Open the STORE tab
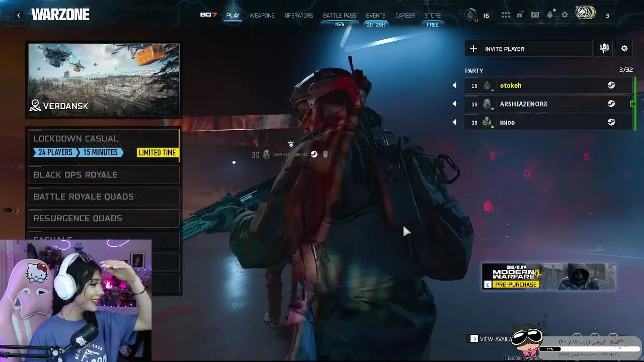Screen dimensions: 644x362 tap(433, 16)
